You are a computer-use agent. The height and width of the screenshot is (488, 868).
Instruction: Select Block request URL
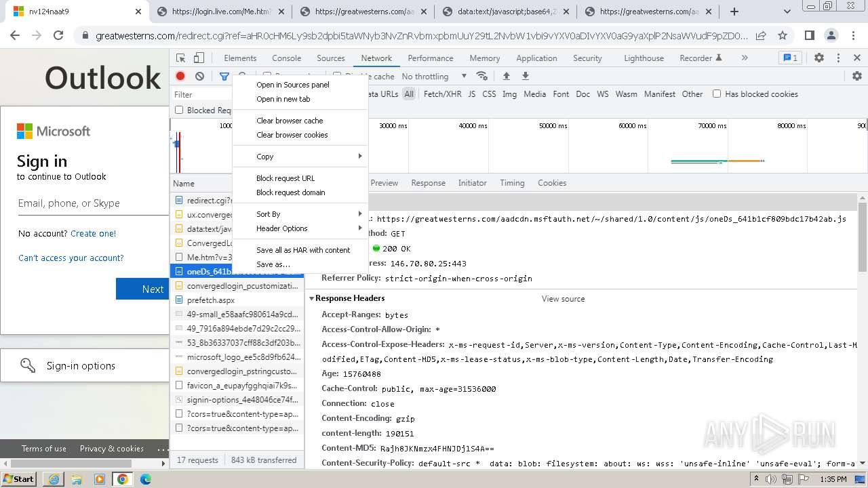[300, 178]
